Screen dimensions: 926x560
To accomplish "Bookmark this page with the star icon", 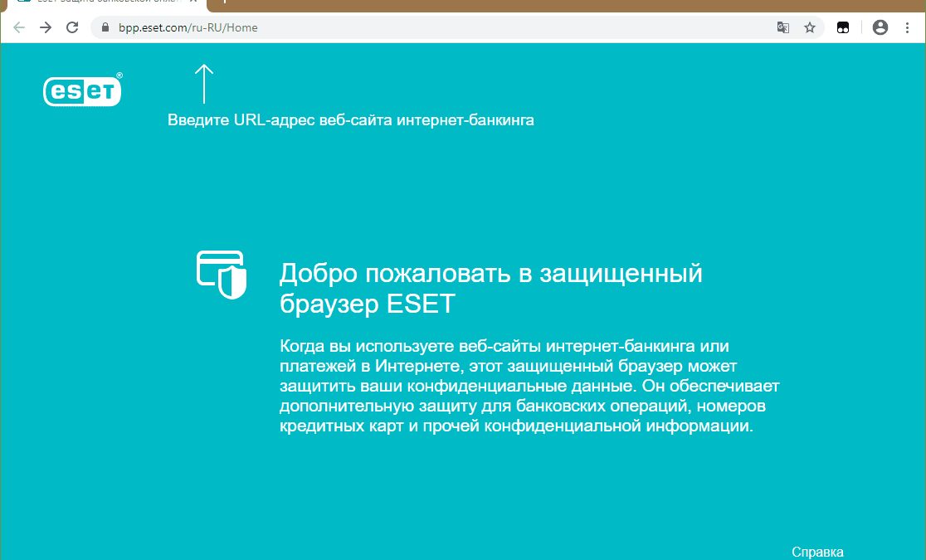I will [x=810, y=27].
